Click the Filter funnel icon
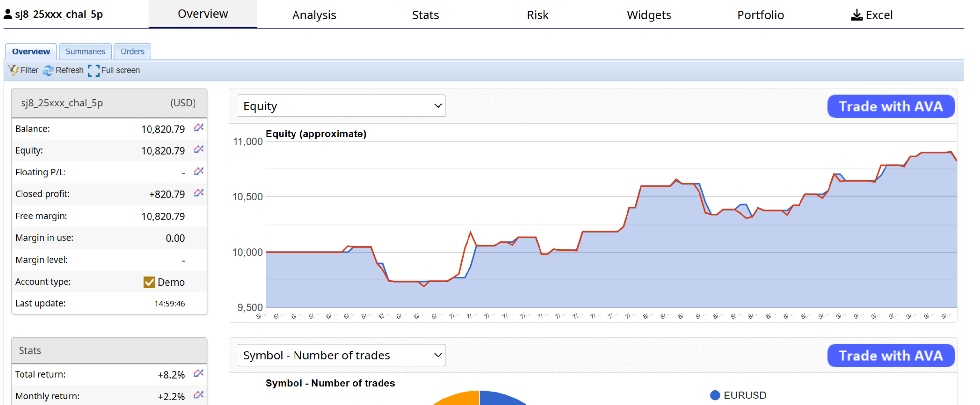This screenshot has height=405, width=980. click(14, 70)
